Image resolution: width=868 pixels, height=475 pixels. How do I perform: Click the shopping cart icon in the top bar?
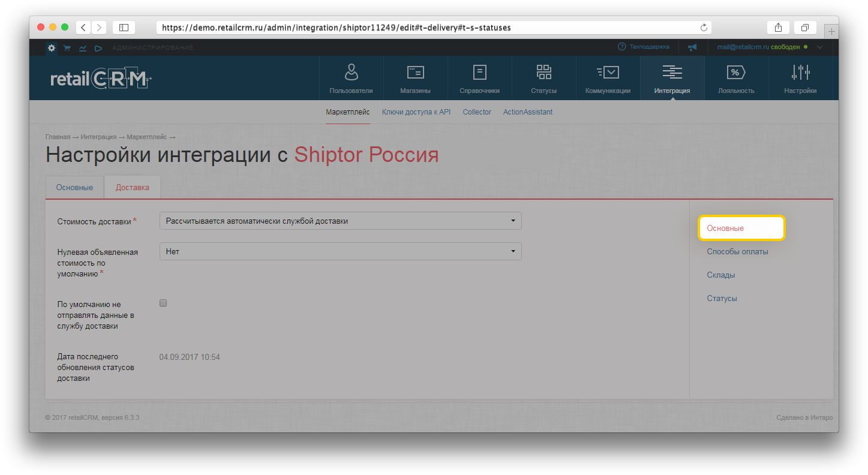(x=67, y=48)
